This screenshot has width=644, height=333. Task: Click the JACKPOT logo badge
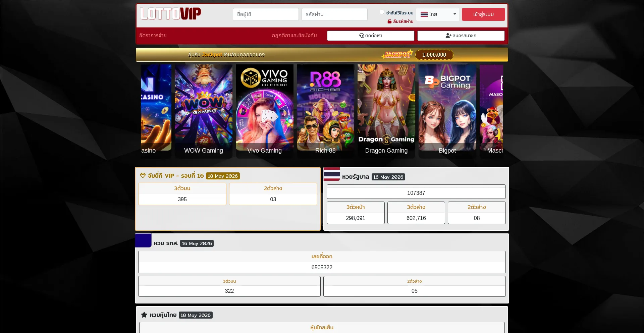(397, 54)
